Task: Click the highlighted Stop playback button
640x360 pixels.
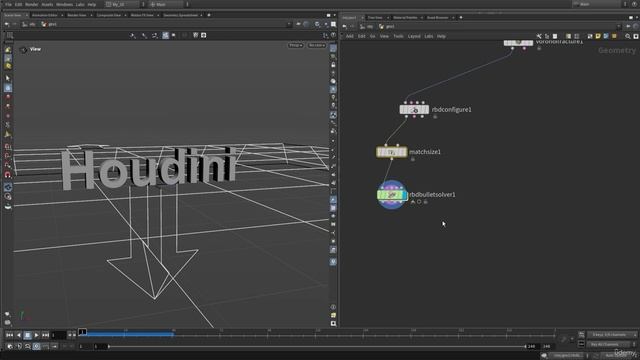Action: (27, 335)
